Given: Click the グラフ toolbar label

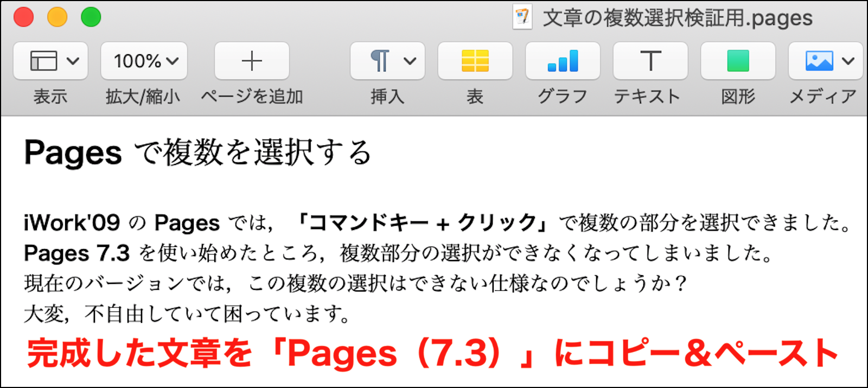Looking at the screenshot, I should coord(563,97).
